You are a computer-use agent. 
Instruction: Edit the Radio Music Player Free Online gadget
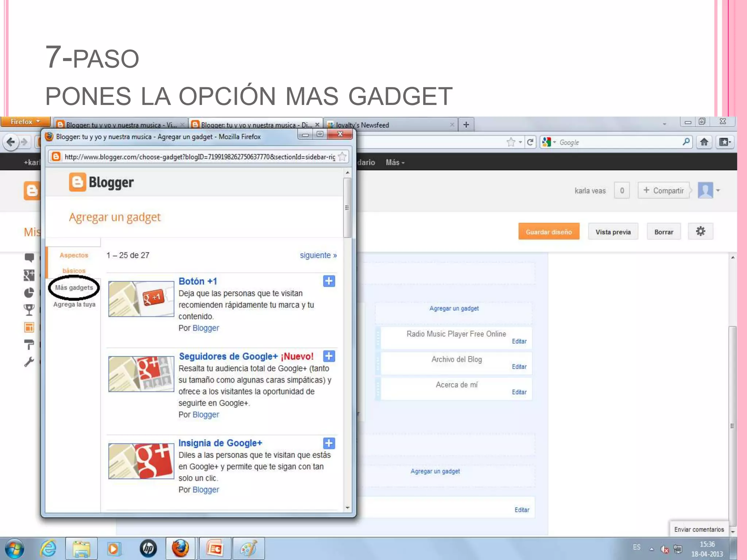click(519, 341)
